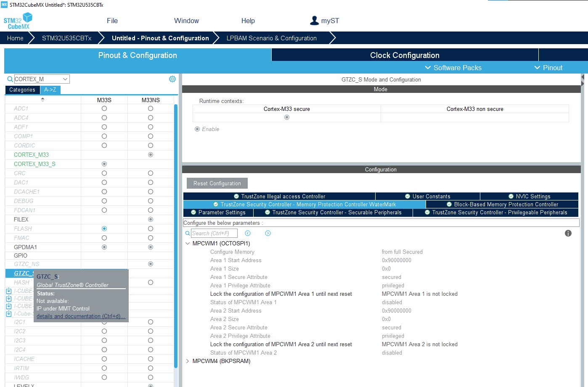Select the M33NS radio button for ADC4

click(x=151, y=118)
